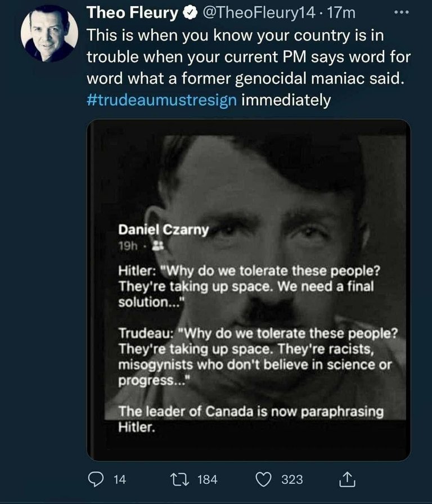
Task: Tap the share upload icon
Action: [x=348, y=479]
